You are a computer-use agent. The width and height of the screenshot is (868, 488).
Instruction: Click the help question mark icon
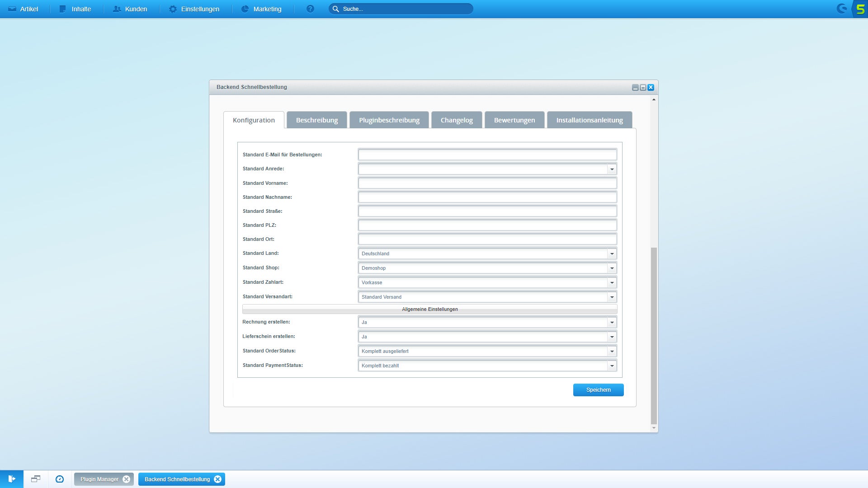[310, 9]
